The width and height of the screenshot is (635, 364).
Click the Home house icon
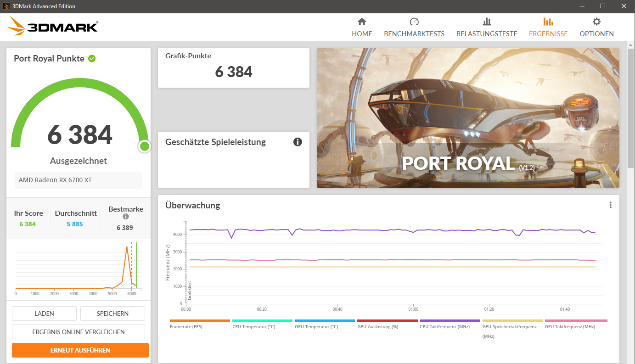coord(362,22)
